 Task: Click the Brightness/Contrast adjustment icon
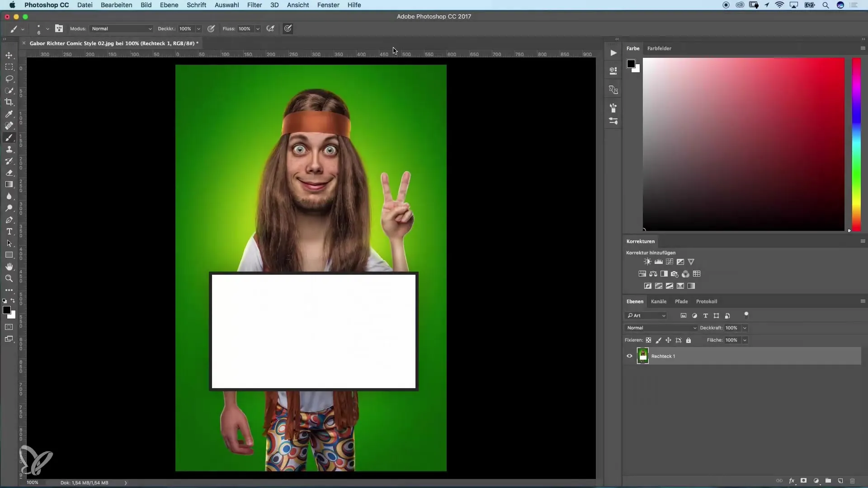[647, 262]
